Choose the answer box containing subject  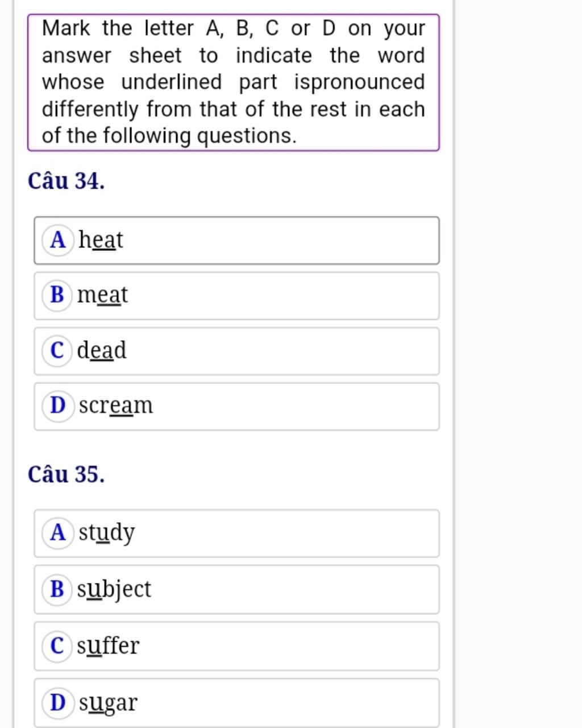point(236,590)
